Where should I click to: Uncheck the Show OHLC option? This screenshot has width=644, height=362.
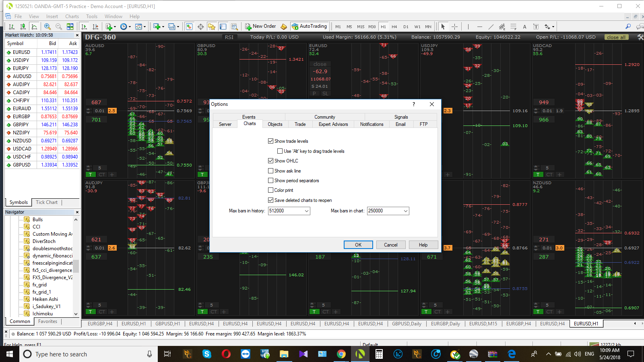[x=270, y=161]
